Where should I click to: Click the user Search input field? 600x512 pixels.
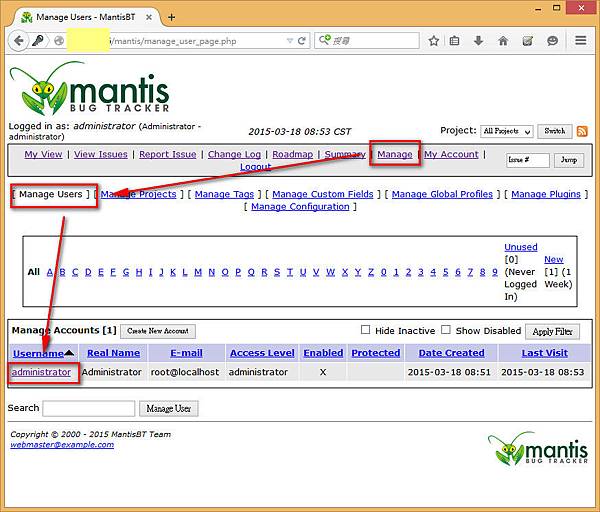(89, 408)
